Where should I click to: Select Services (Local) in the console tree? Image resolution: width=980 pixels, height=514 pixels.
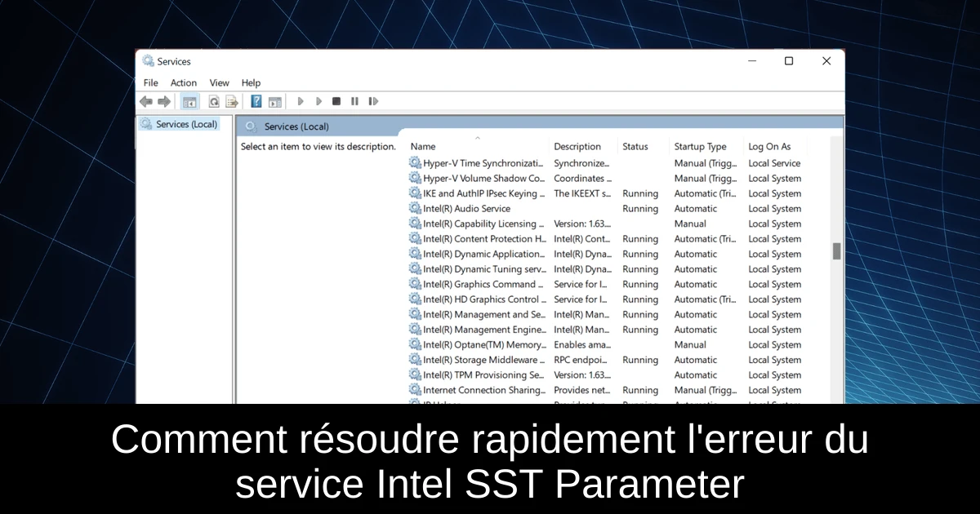(x=186, y=124)
